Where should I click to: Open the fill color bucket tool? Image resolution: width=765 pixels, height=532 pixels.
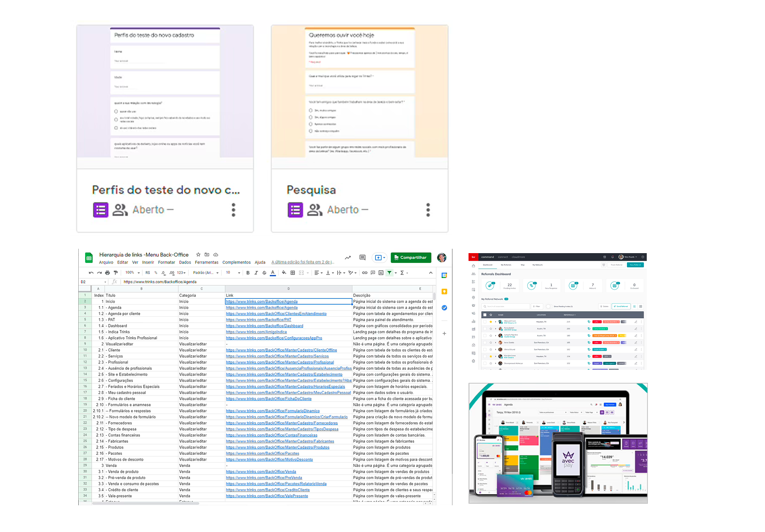pos(284,273)
